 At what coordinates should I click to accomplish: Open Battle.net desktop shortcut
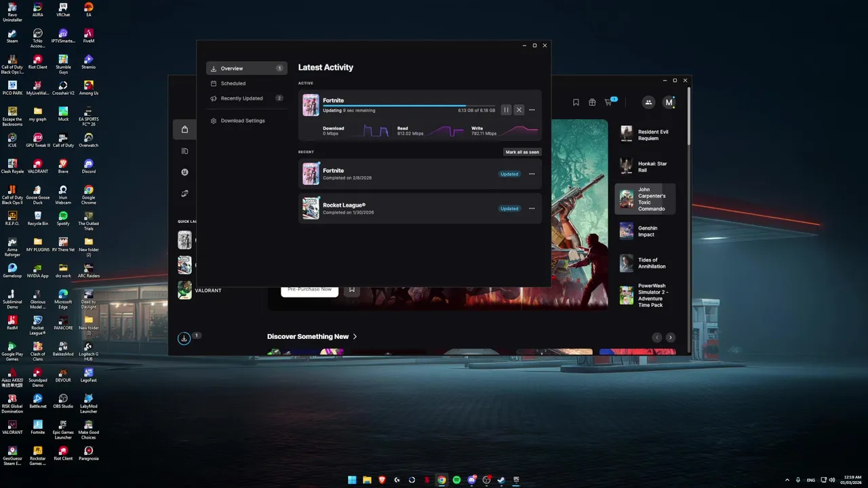click(x=37, y=401)
